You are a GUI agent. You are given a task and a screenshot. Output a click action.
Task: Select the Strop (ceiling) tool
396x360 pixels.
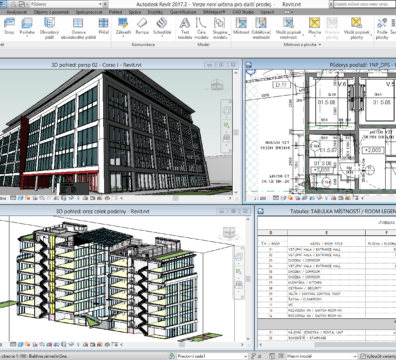click(x=9, y=27)
